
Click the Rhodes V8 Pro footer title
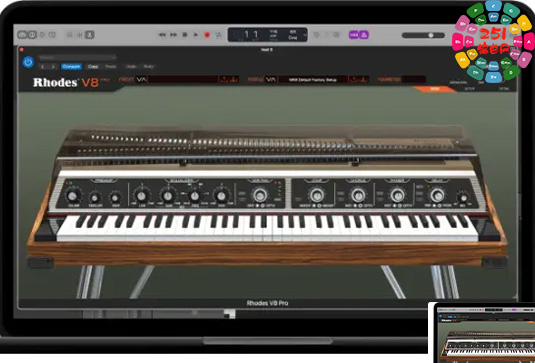267,303
